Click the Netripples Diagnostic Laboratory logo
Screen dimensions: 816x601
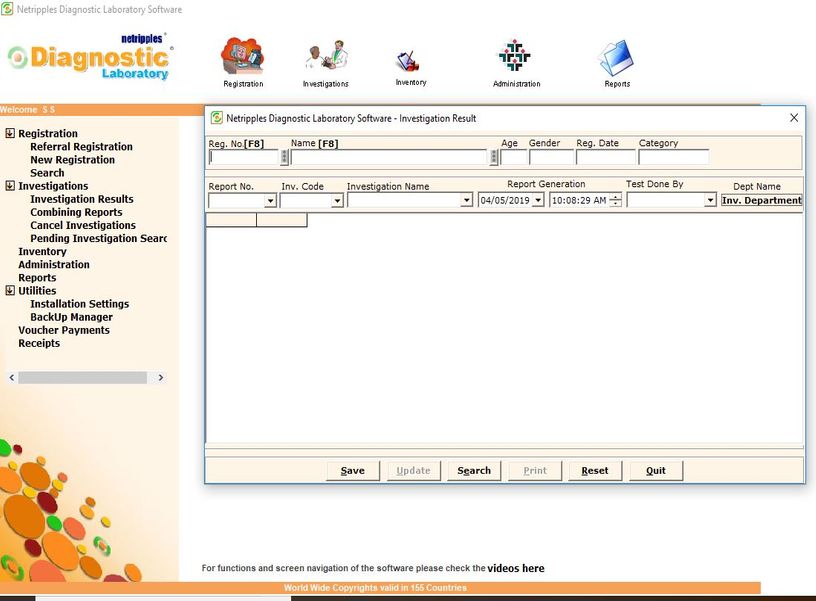tap(91, 57)
